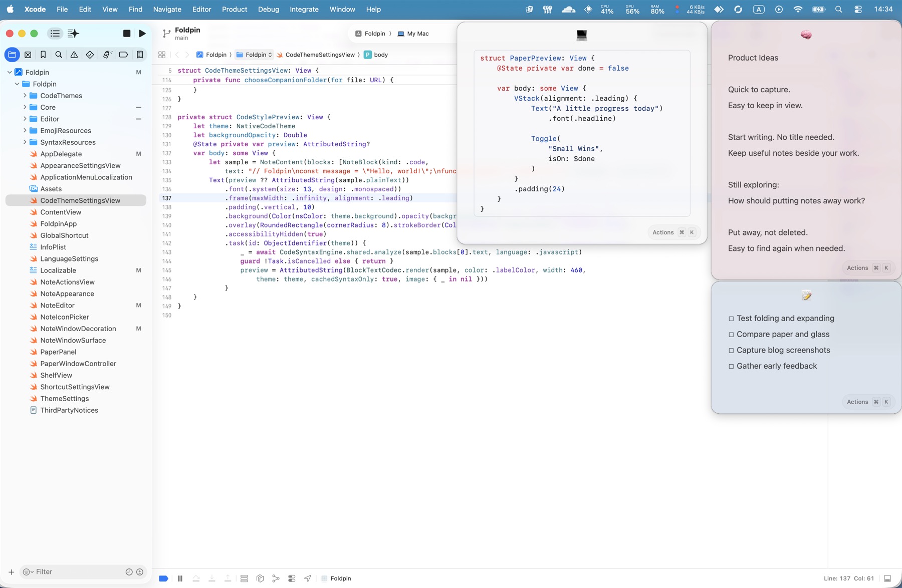Check 'Test folding and expanding' checkbox
The image size is (902, 588).
(x=731, y=319)
